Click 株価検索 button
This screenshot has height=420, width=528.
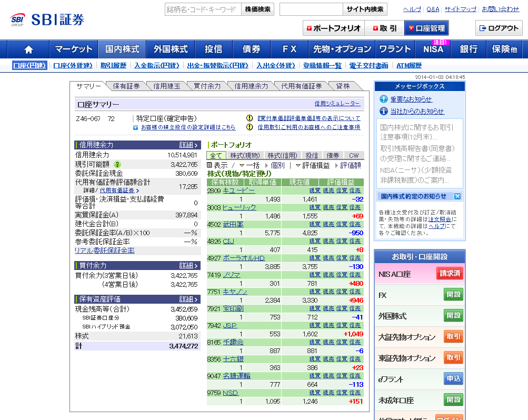[x=257, y=9]
